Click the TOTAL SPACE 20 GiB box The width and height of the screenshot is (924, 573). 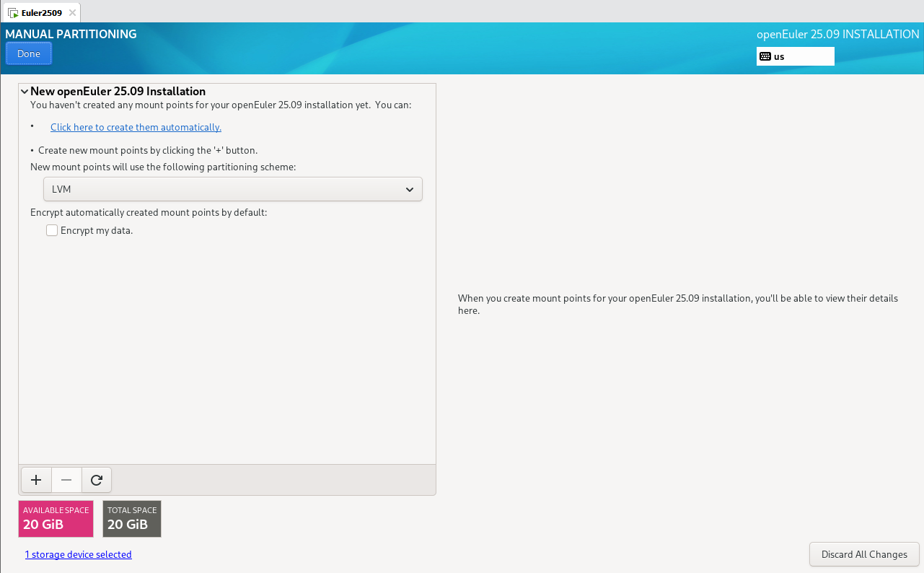click(132, 519)
